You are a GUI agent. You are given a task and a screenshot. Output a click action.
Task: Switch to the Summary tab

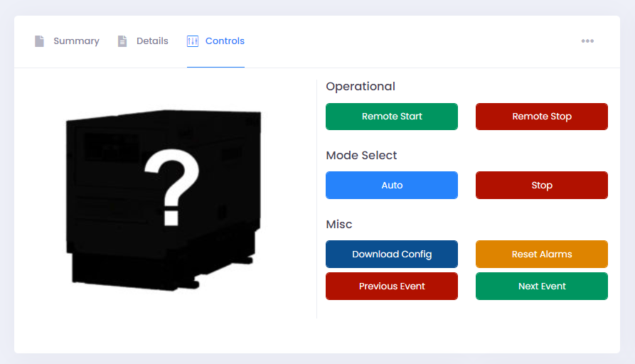[x=76, y=41]
